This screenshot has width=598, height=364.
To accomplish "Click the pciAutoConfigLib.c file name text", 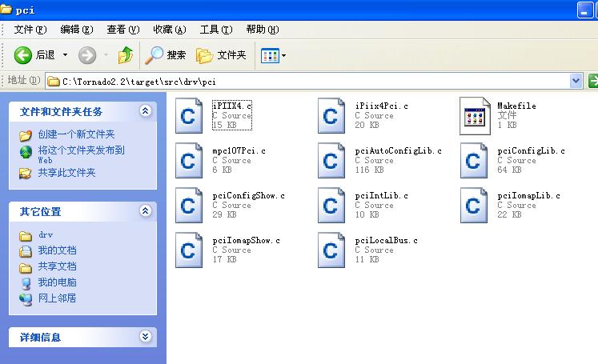I will click(398, 151).
